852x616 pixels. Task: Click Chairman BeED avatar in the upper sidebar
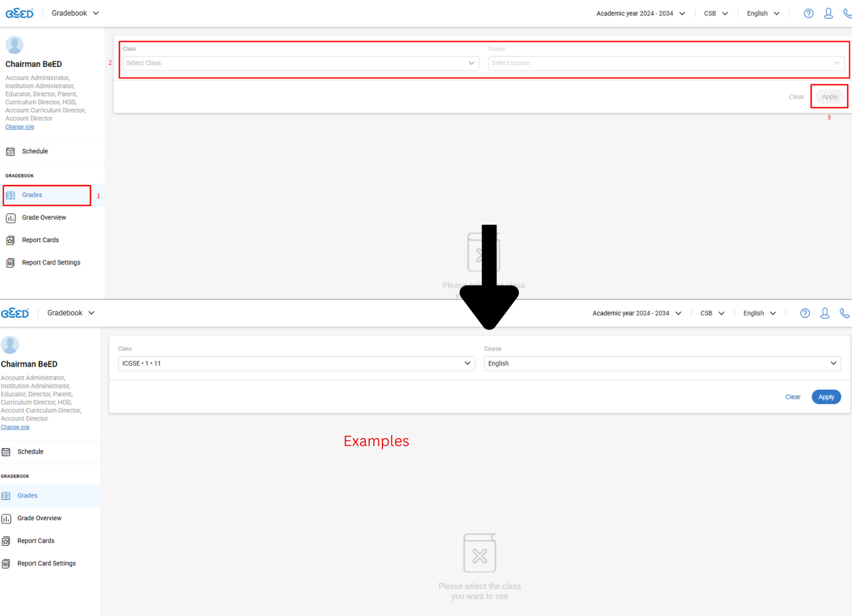[x=14, y=45]
